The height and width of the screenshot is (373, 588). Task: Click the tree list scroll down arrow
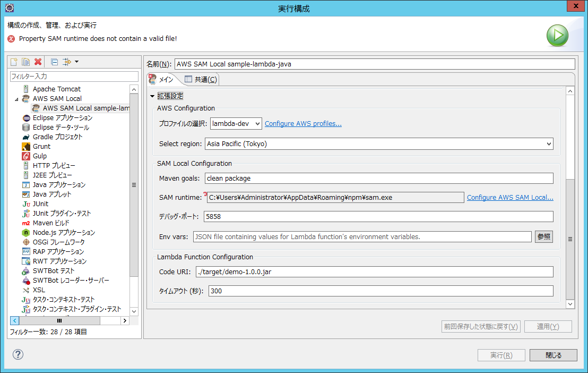coord(134,311)
